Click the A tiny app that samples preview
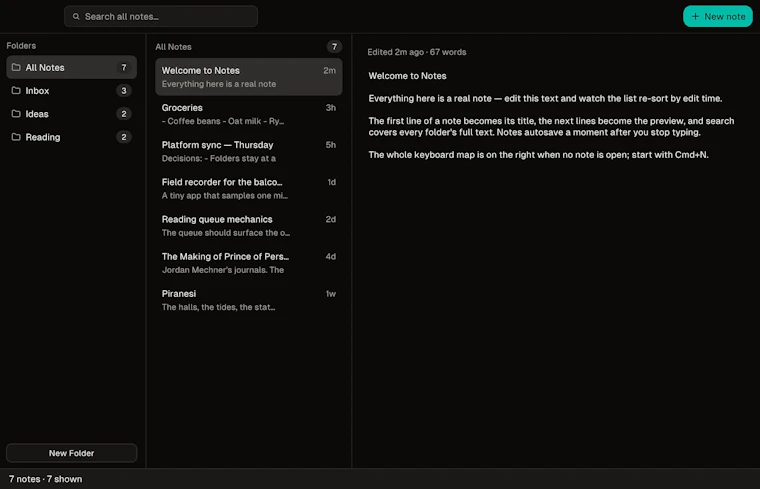The image size is (760, 489). (x=225, y=196)
